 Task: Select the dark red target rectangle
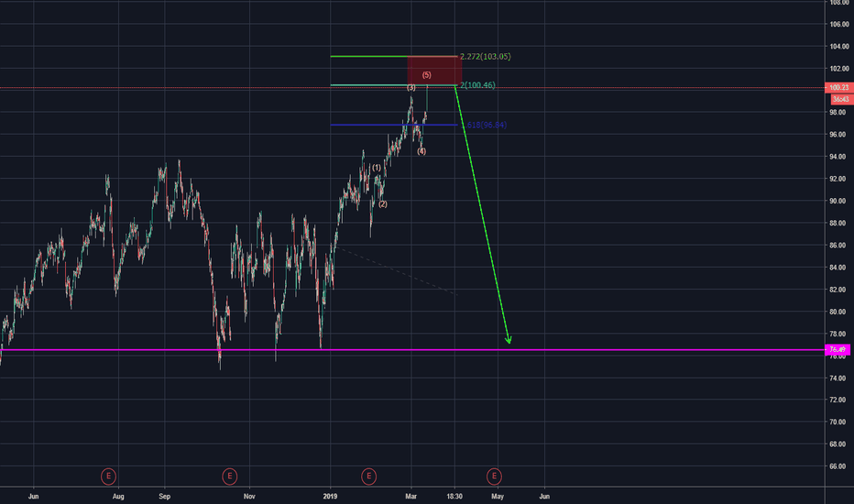coord(434,71)
